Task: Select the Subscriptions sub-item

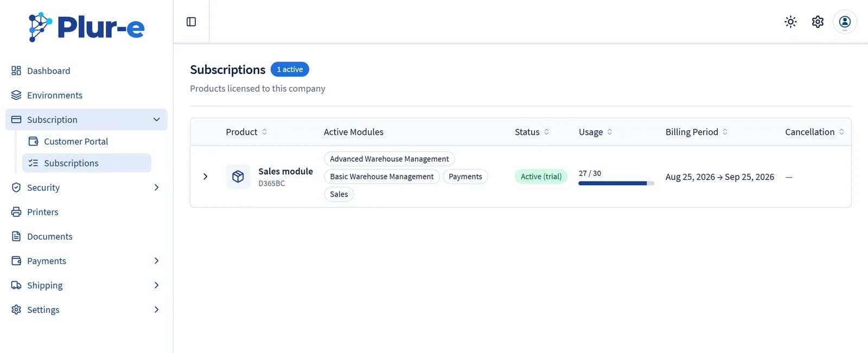Action: coord(87,163)
